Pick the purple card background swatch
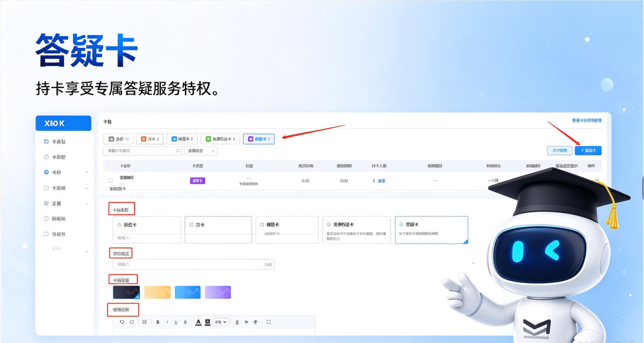 pyautogui.click(x=218, y=292)
